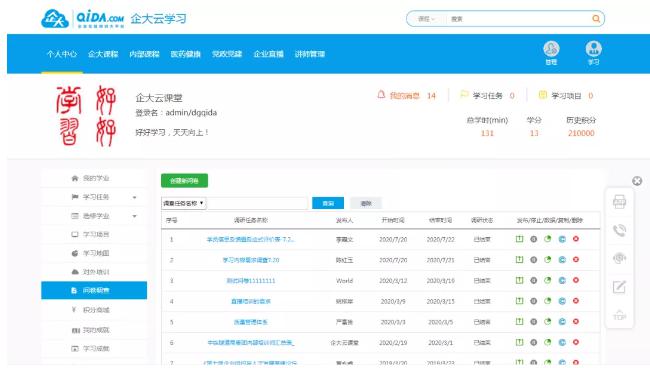The width and height of the screenshot is (650, 368).
Task: Click the survey name filter input field
Action: (x=257, y=203)
